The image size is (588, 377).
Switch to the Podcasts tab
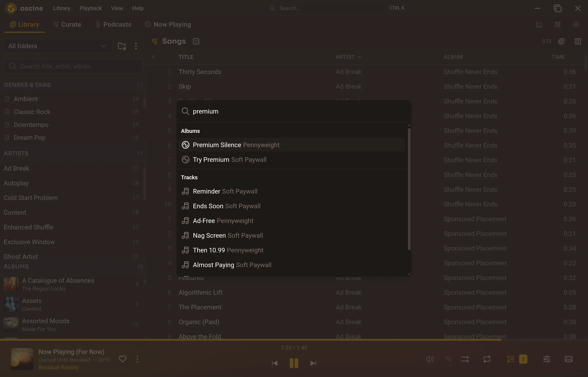click(x=113, y=24)
